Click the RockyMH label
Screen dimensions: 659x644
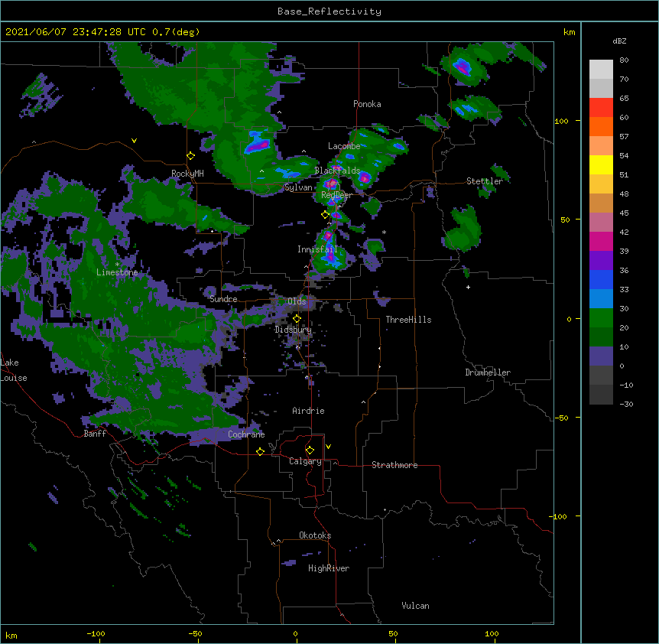187,174
